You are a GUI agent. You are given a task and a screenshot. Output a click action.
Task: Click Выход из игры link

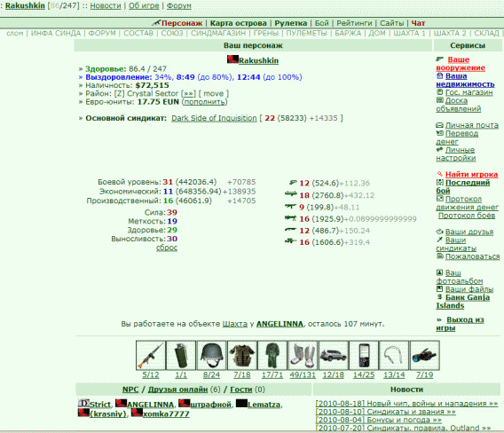(x=460, y=324)
